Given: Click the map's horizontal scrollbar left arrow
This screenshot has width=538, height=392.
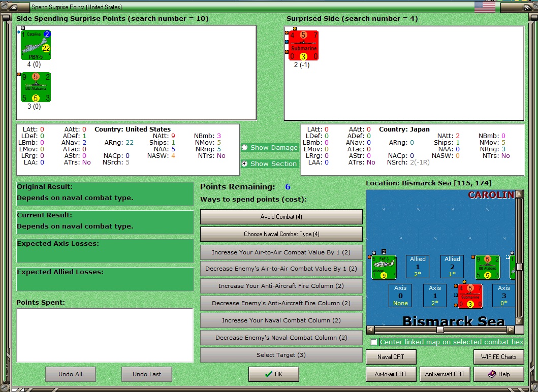Looking at the screenshot, I should click(x=370, y=330).
